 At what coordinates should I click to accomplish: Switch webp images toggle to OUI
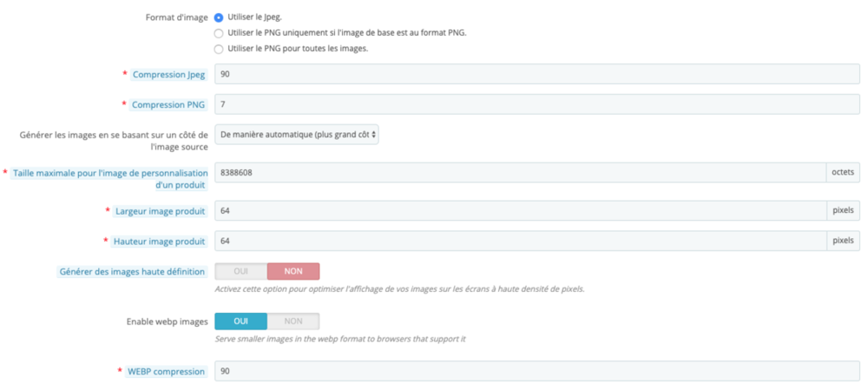pos(241,321)
